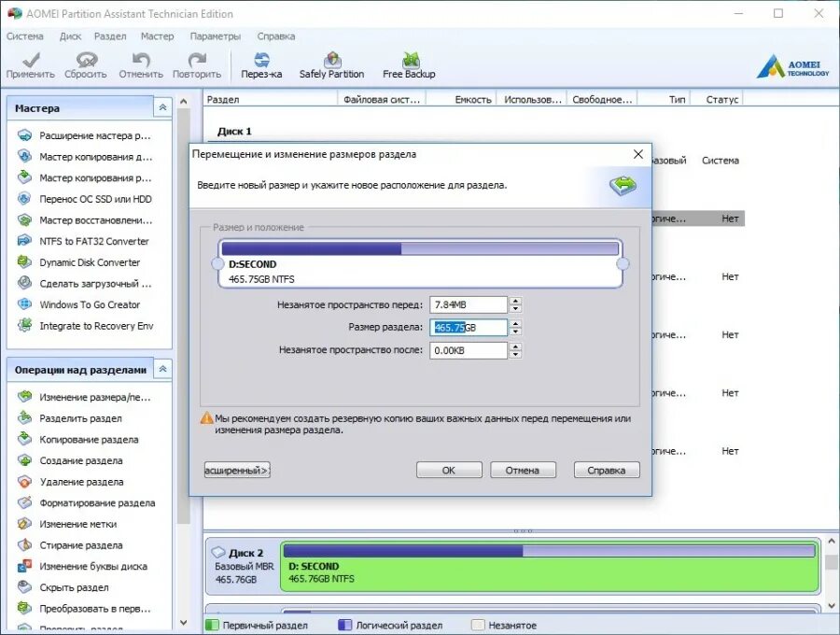Click the Статус column header
The image size is (840, 635).
(718, 99)
